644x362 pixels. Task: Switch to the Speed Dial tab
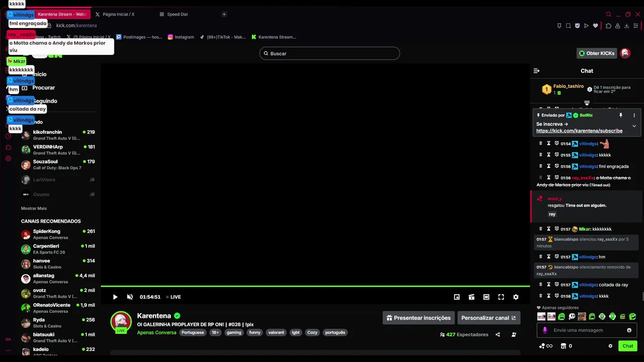[177, 14]
